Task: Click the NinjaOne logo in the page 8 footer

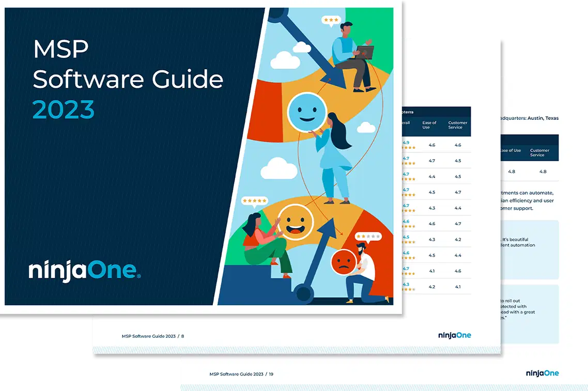Action: tap(455, 335)
